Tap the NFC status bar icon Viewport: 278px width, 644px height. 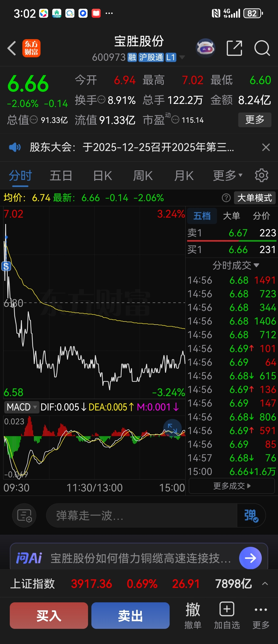pos(216,13)
